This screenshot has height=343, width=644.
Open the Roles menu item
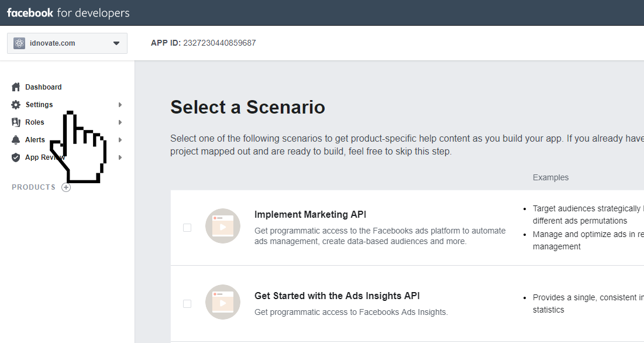[35, 122]
